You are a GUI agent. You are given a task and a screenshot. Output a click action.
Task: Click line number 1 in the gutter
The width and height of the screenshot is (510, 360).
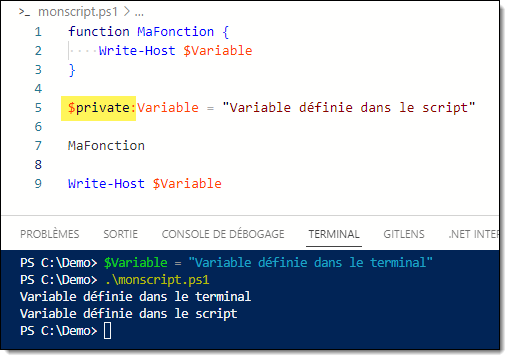tap(38, 32)
